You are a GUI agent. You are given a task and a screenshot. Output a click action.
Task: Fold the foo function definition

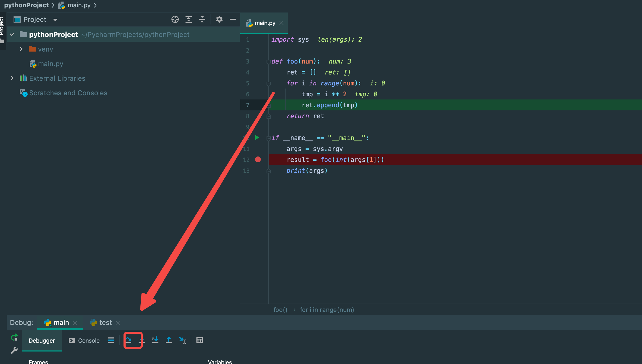coord(268,62)
